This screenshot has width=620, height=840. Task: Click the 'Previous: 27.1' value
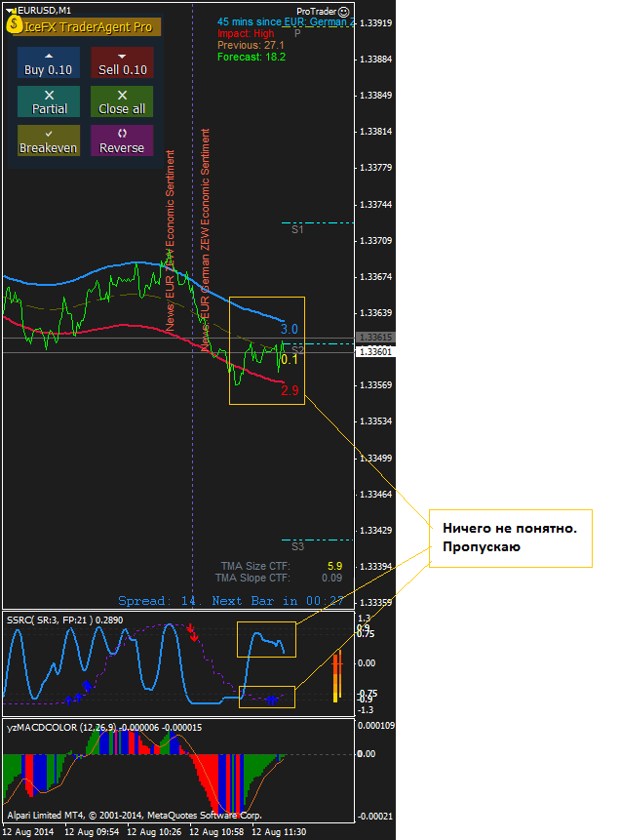(x=251, y=46)
